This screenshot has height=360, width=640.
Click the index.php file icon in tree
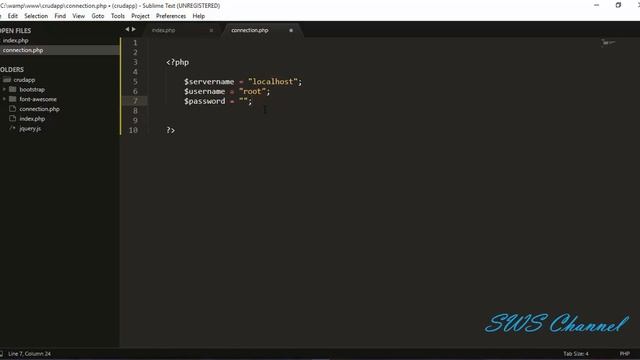pyautogui.click(x=13, y=118)
